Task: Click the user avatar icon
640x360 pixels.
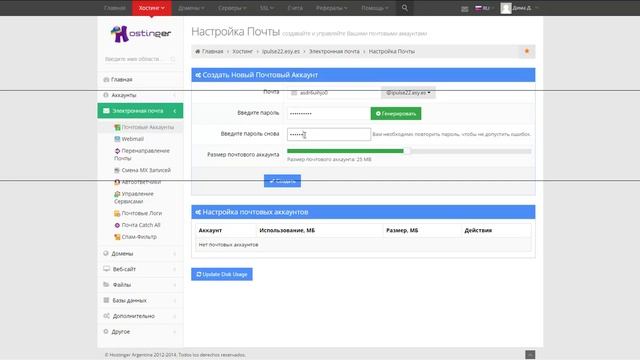Action: tap(506, 8)
